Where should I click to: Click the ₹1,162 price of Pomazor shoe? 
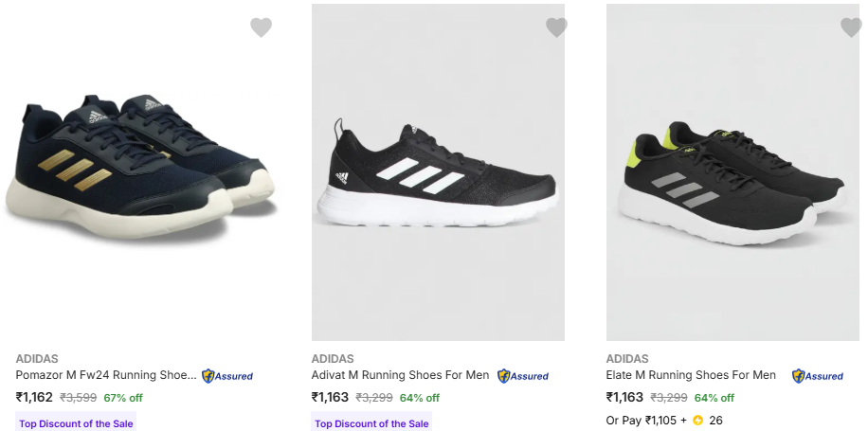(x=34, y=398)
